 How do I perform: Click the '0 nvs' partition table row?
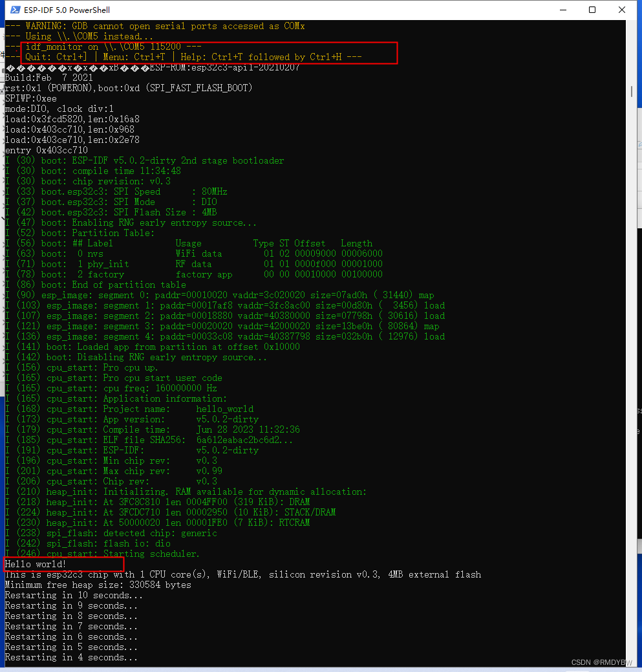pos(193,254)
